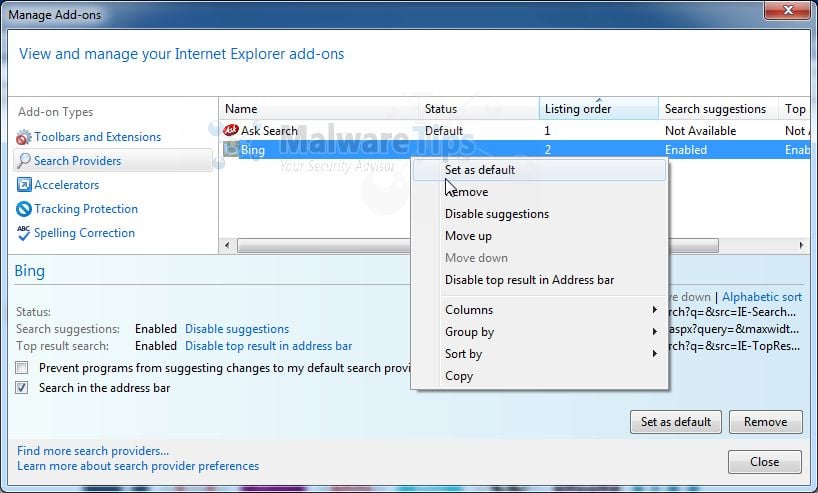Open Find more search providers link
The width and height of the screenshot is (818, 493).
93,451
